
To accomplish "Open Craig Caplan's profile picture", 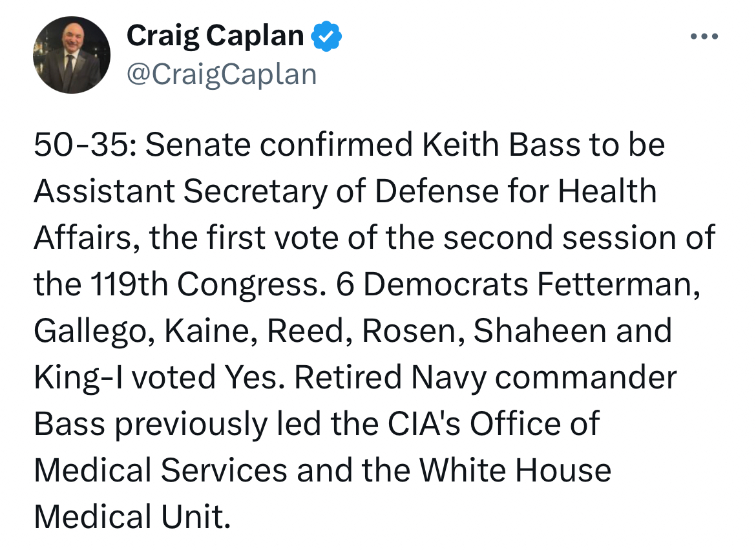I will coord(72,55).
